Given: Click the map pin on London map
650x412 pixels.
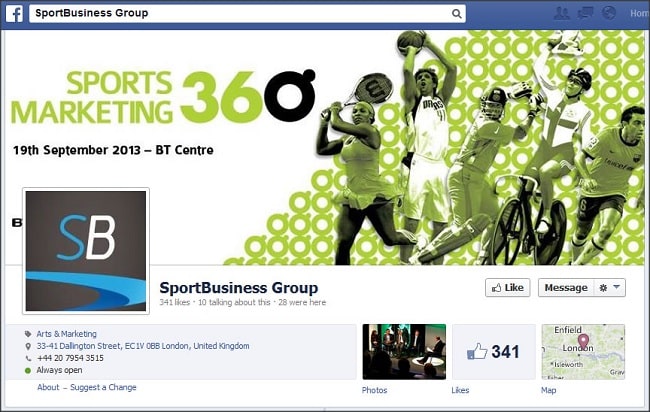Looking at the screenshot, I should coord(583,342).
